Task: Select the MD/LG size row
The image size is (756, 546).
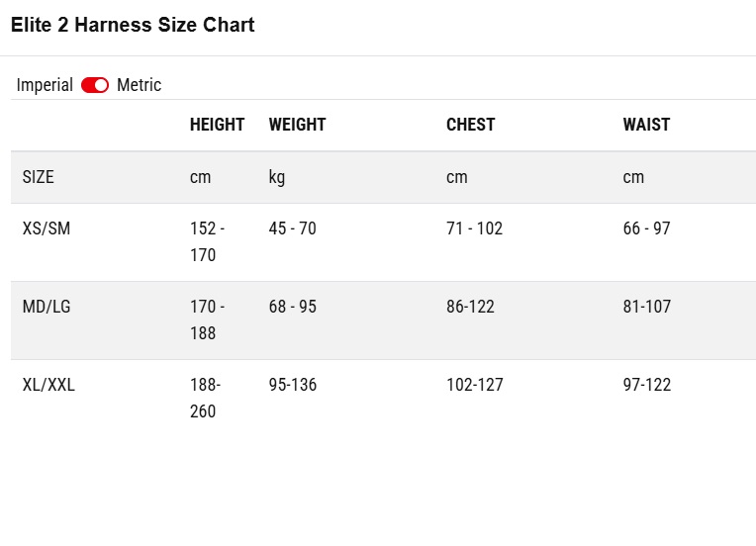Action: [383, 320]
